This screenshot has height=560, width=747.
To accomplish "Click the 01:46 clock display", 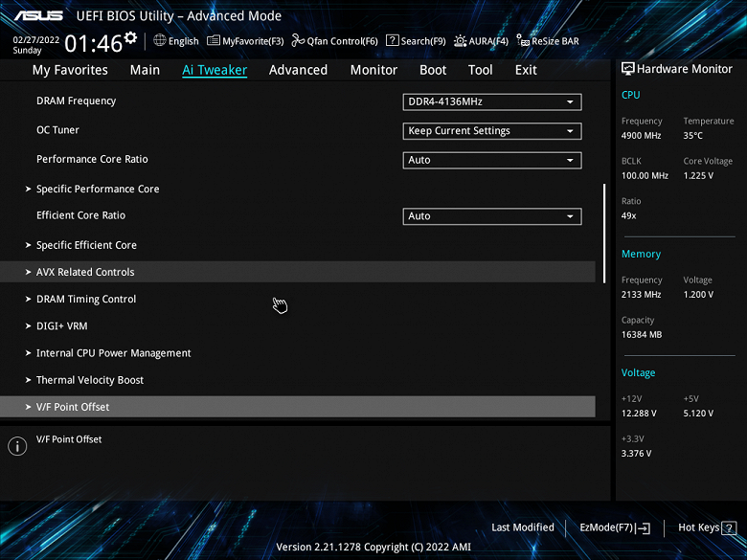I will pos(94,43).
